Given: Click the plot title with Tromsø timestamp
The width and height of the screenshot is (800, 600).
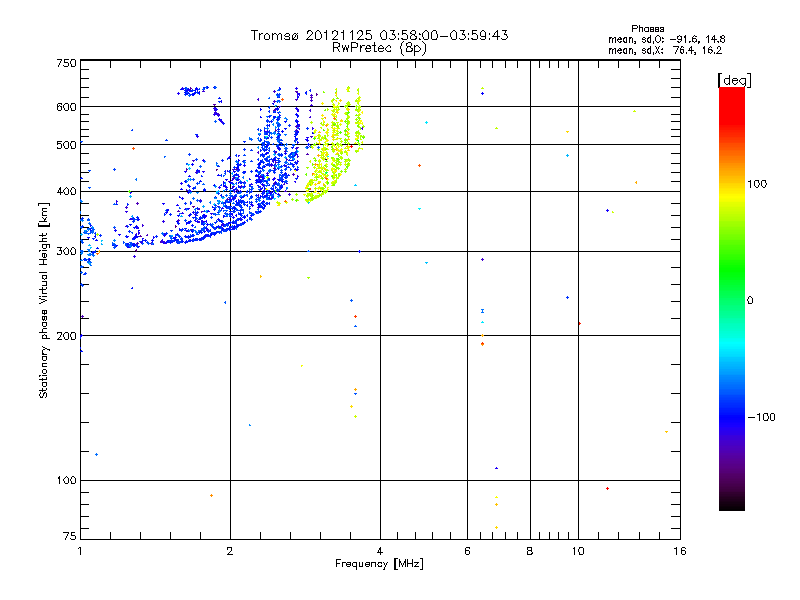Looking at the screenshot, I should click(380, 35).
